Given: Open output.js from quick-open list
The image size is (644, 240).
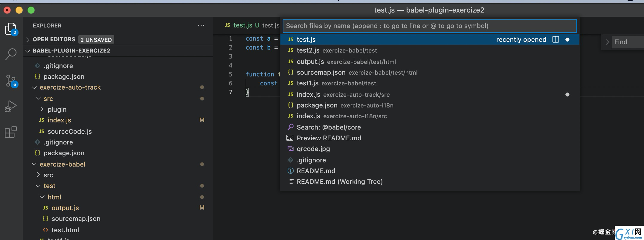Looking at the screenshot, I should (x=430, y=62).
